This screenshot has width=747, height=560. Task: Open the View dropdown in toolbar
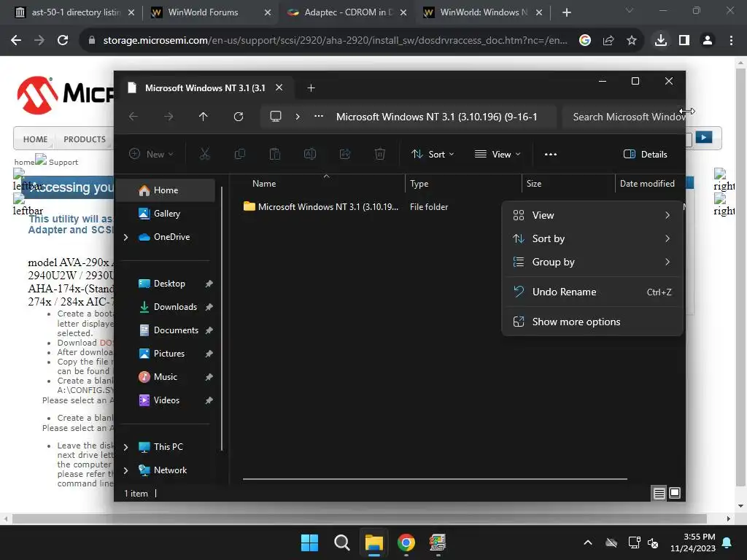coord(498,154)
